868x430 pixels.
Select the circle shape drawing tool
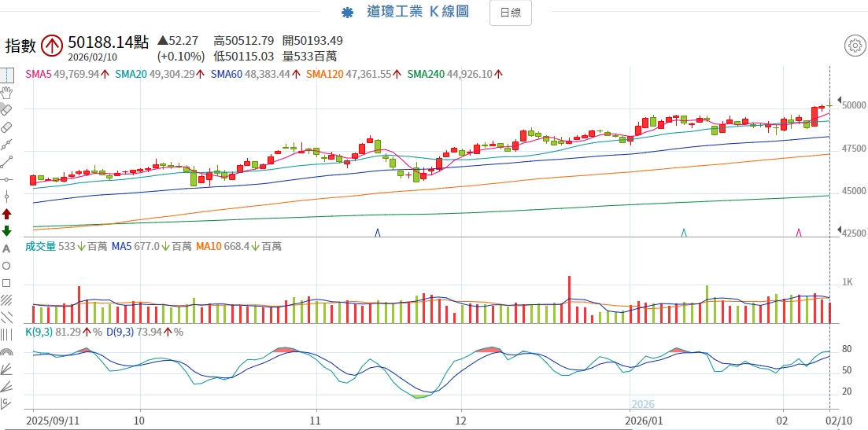pos(6,266)
